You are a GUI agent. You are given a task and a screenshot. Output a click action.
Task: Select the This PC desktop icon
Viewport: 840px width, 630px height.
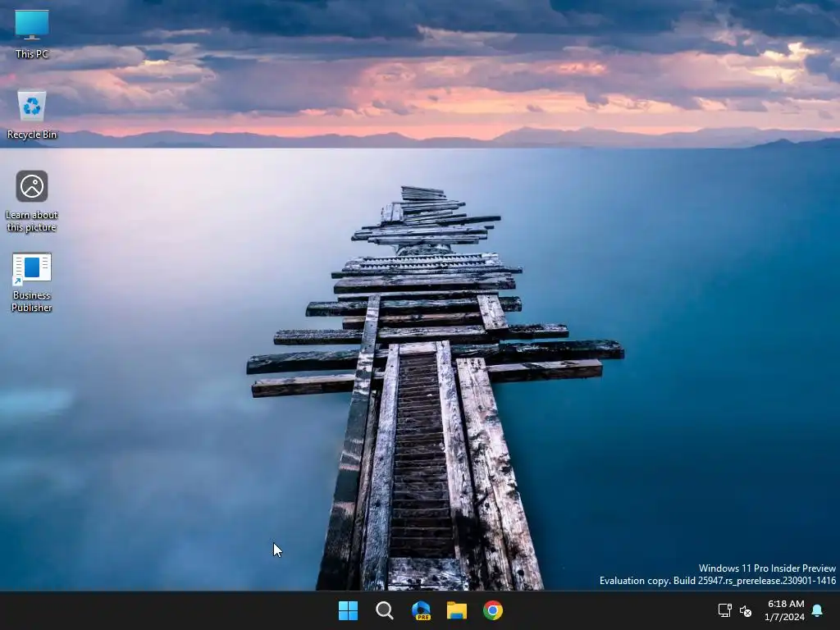(32, 34)
